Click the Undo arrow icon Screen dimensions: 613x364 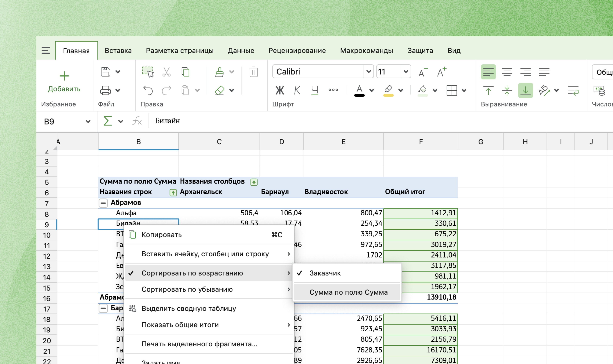(x=148, y=90)
